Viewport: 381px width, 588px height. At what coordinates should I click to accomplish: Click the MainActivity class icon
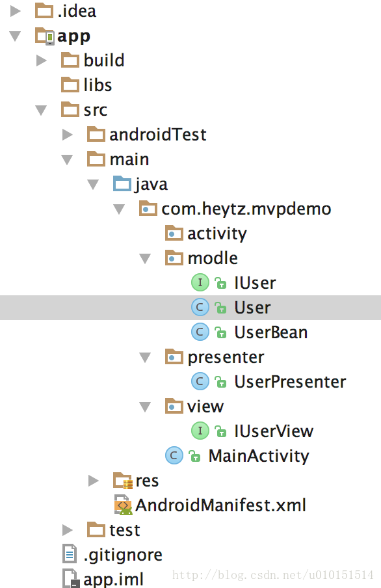[x=174, y=455]
